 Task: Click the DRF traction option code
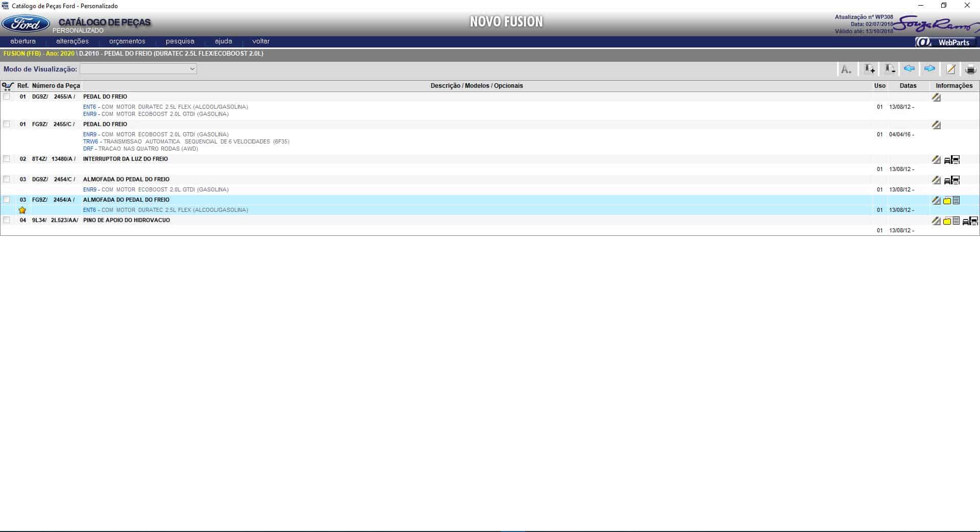(88, 149)
